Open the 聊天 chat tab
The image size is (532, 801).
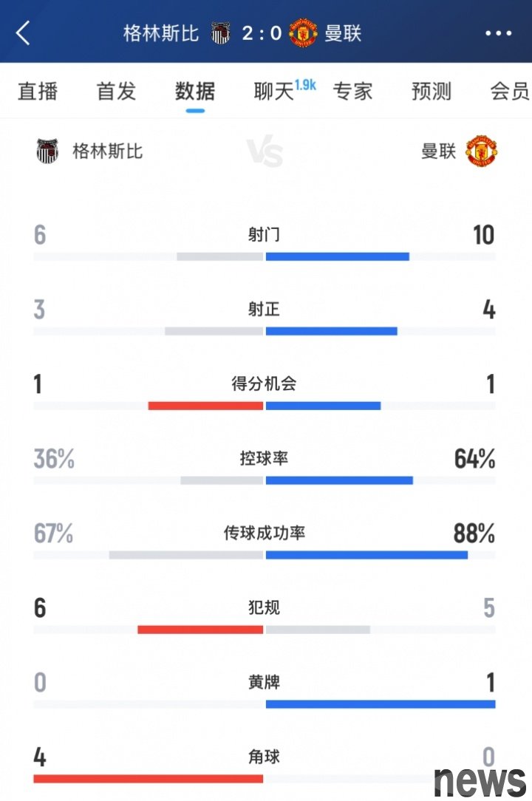(x=274, y=92)
